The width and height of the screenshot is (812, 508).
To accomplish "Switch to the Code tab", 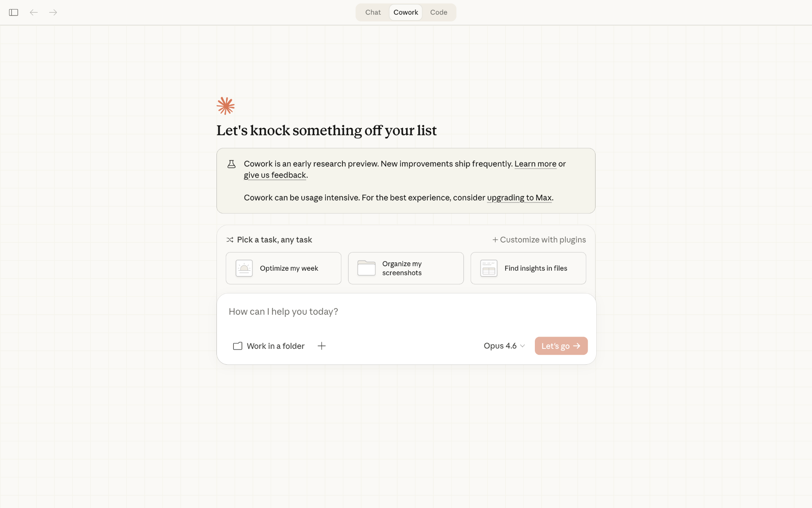I will tap(439, 12).
